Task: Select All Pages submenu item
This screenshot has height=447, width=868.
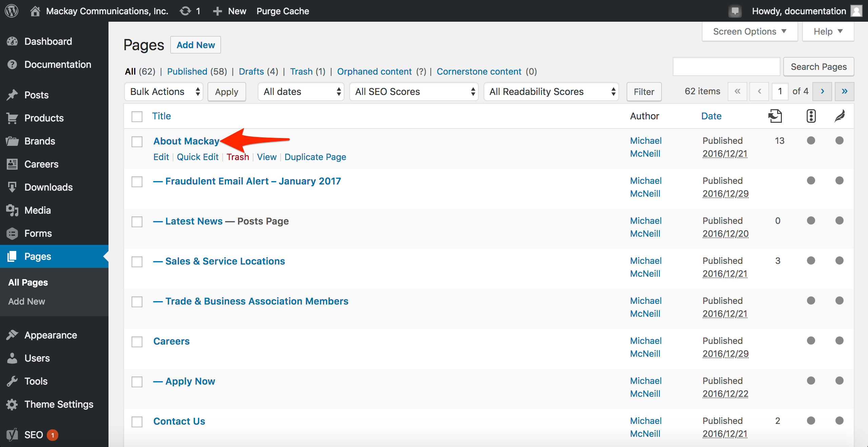Action: 28,282
